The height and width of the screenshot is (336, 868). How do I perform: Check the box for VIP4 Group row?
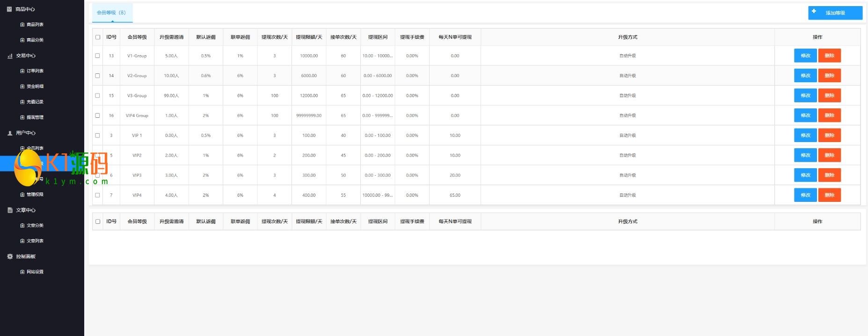pyautogui.click(x=98, y=115)
